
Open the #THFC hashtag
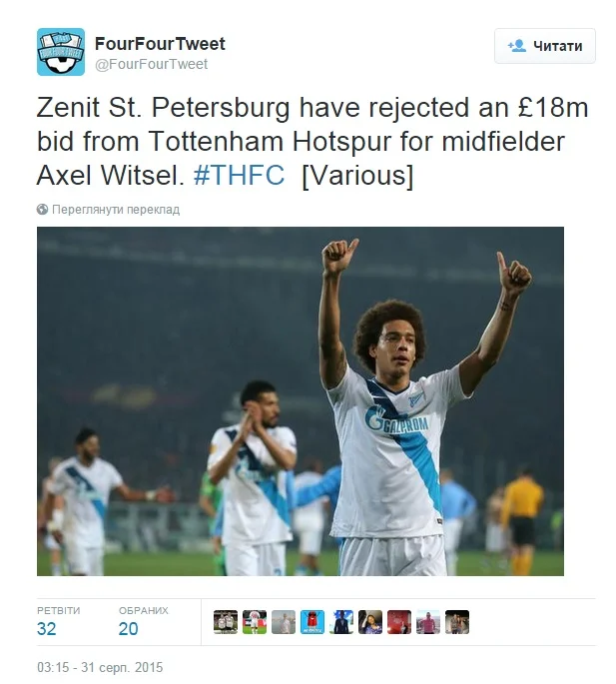[239, 175]
